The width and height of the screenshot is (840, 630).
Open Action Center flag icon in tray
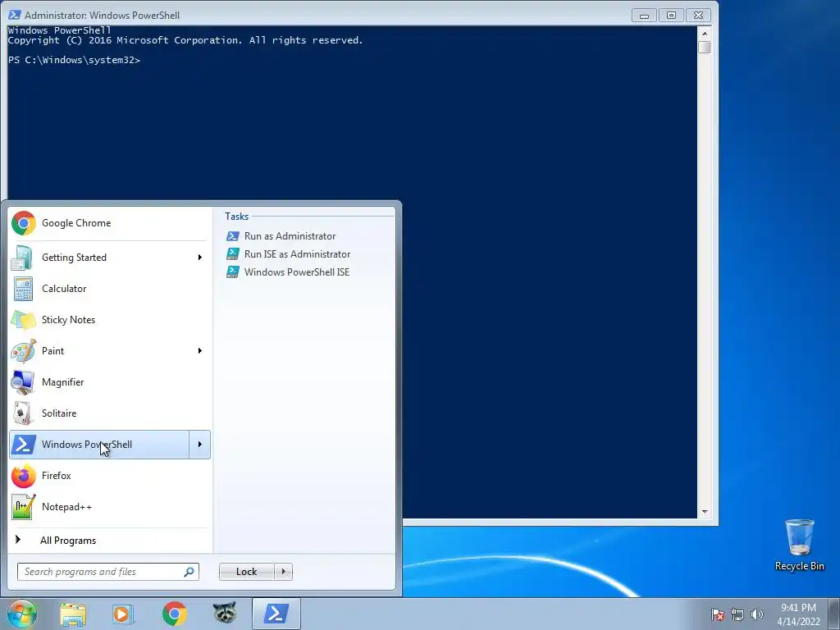pos(718,614)
